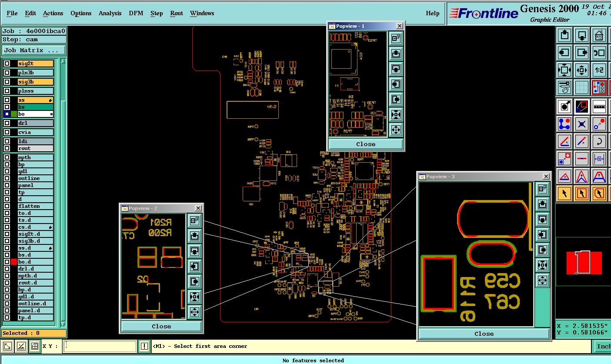This screenshot has width=611, height=364.
Task: Click the red color swatch of bo.d layer
Action: [x=14, y=262]
